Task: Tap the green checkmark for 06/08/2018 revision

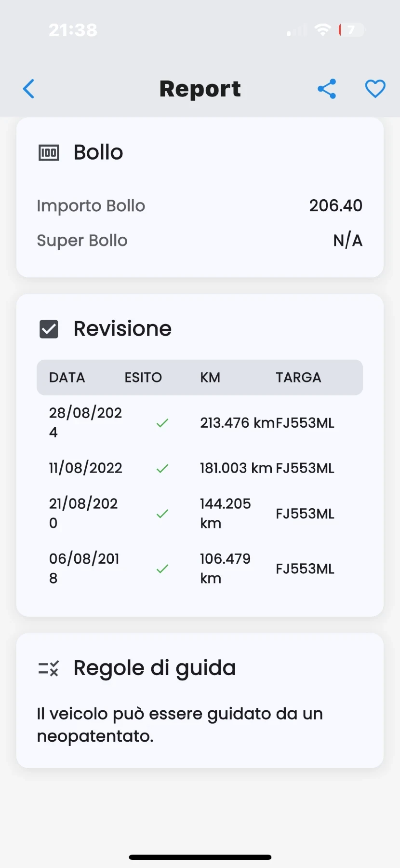Action: [x=162, y=569]
